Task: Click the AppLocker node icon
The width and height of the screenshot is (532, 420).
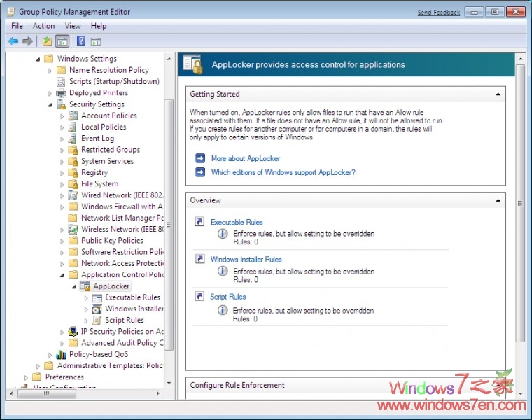Action: pos(85,286)
